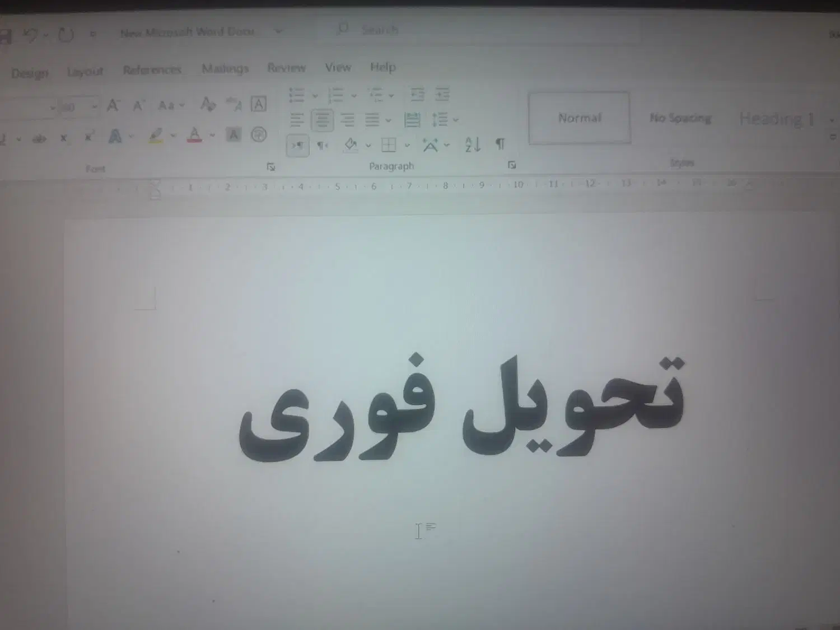Viewport: 840px width, 630px height.
Task: Apply strikethrough to the text
Action: [39, 138]
